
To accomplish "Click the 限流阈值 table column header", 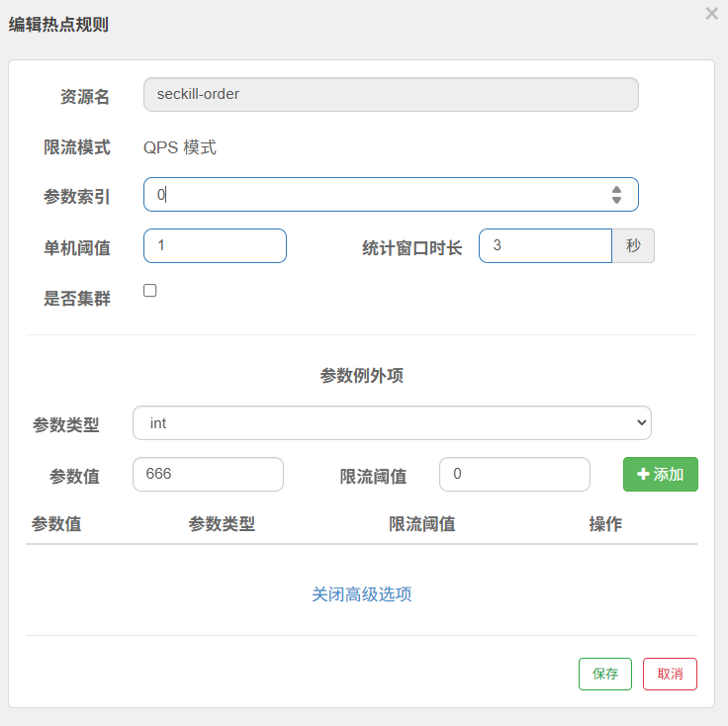I will [x=422, y=524].
